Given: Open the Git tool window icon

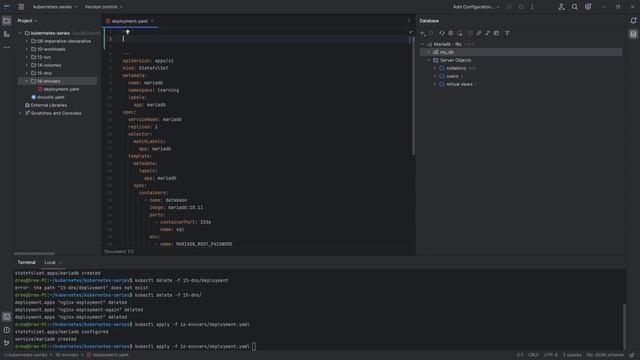Looking at the screenshot, I should point(7,343).
